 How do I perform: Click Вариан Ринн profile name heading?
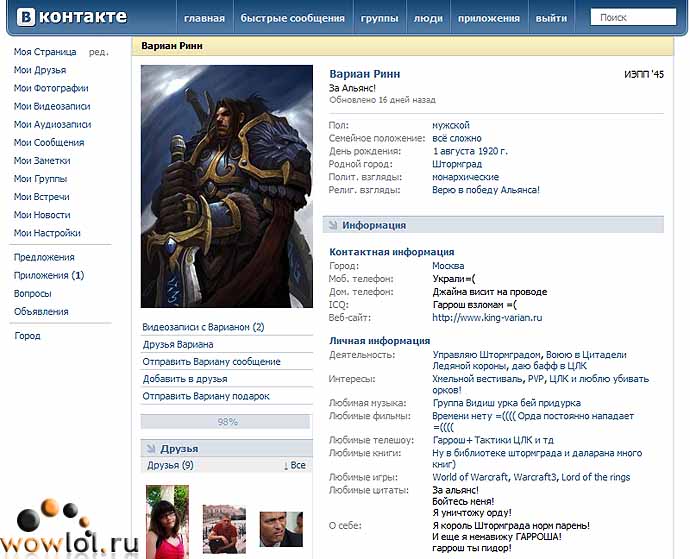pyautogui.click(x=364, y=74)
